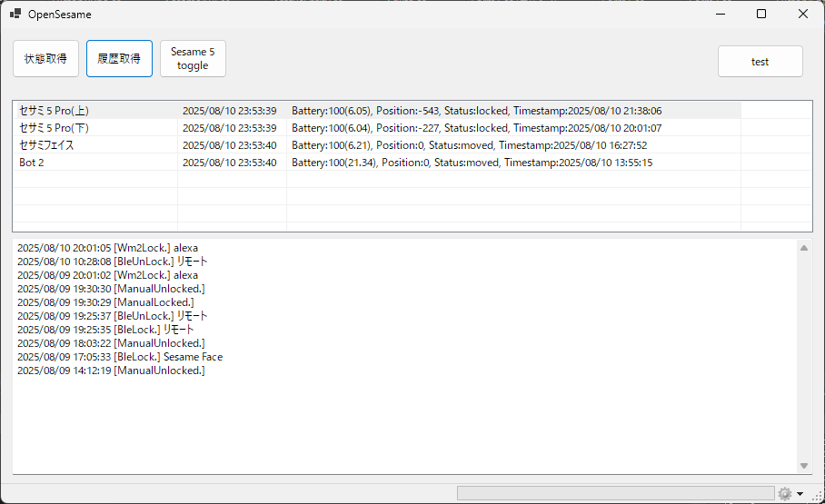Open the settings gear icon in status bar
Image resolution: width=825 pixels, height=504 pixels.
point(785,493)
